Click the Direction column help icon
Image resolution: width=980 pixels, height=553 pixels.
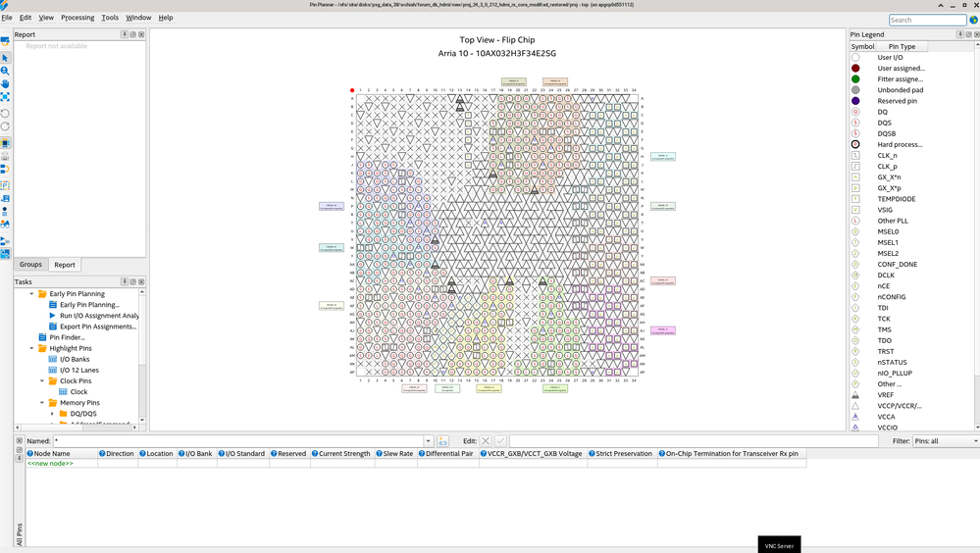point(102,454)
